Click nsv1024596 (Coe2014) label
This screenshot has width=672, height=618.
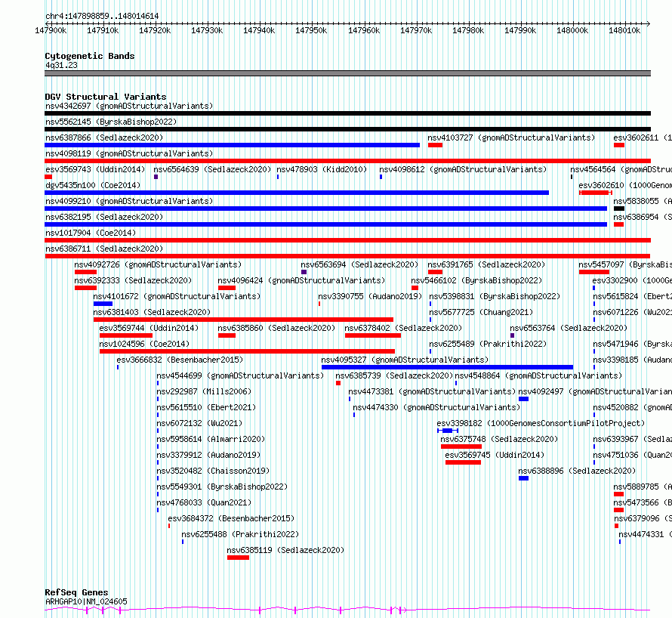144,344
